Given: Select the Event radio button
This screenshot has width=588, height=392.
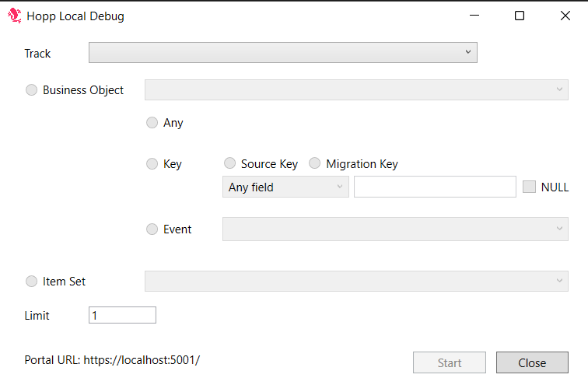Looking at the screenshot, I should click(x=152, y=229).
